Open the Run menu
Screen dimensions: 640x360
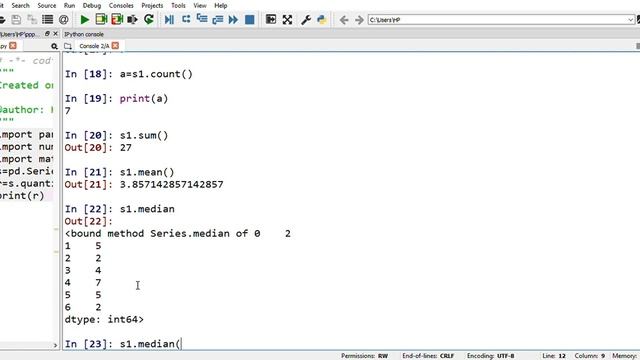[x=69, y=6]
